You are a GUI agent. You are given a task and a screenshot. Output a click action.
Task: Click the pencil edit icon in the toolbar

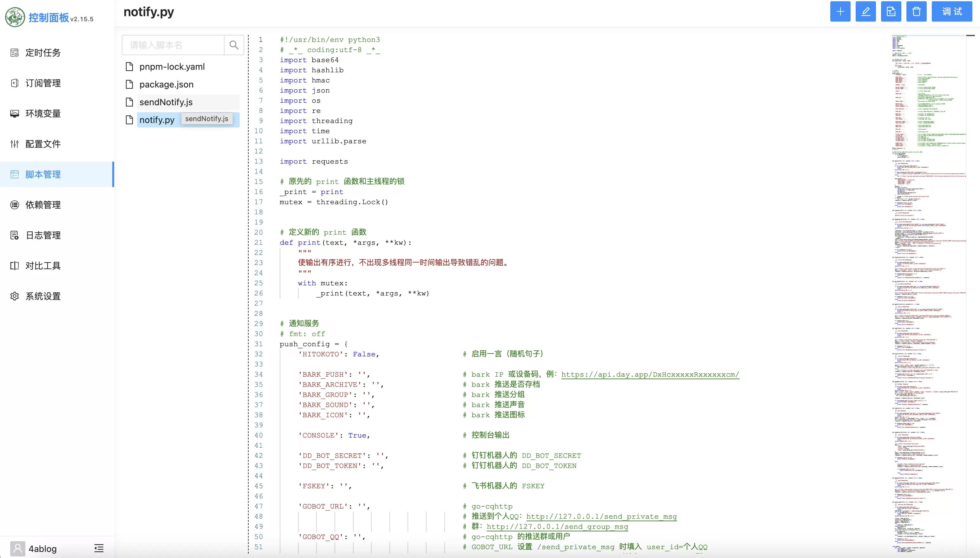pos(866,11)
